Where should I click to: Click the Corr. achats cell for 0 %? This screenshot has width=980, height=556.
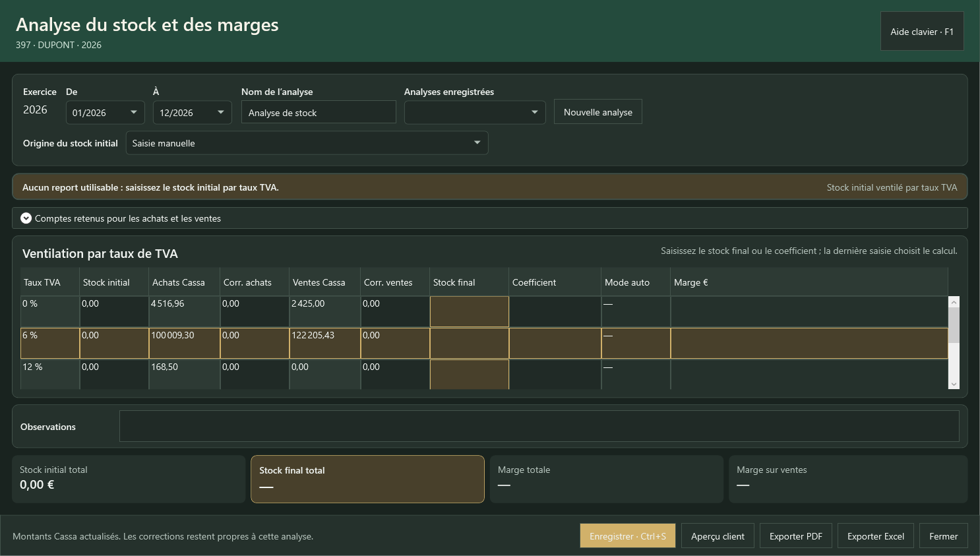(255, 311)
